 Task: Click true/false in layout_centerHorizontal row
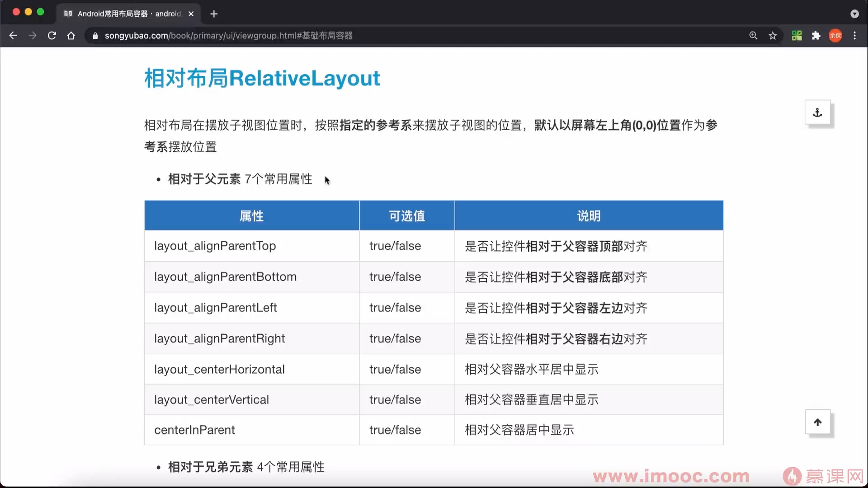395,369
